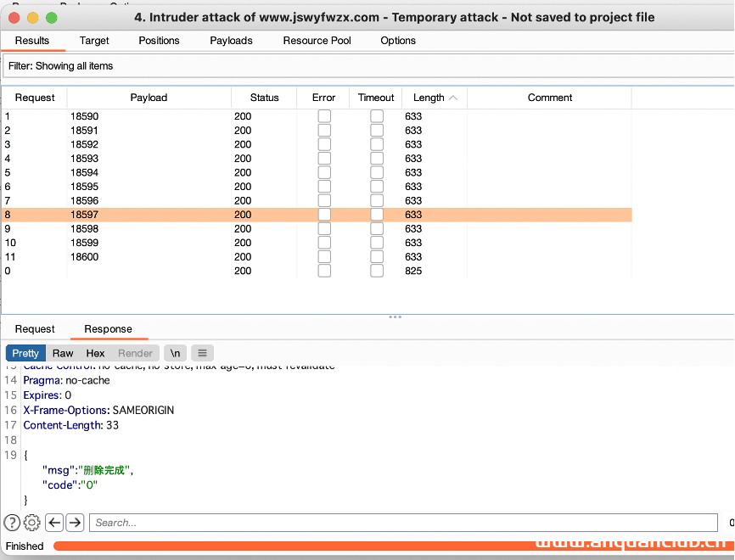Toggle Error checkbox for request 0

click(324, 271)
